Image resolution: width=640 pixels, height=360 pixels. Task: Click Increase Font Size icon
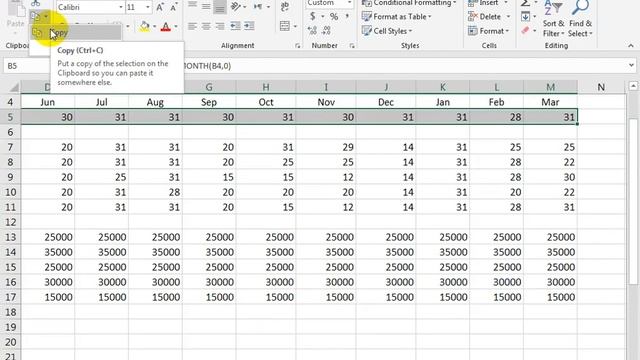point(160,7)
